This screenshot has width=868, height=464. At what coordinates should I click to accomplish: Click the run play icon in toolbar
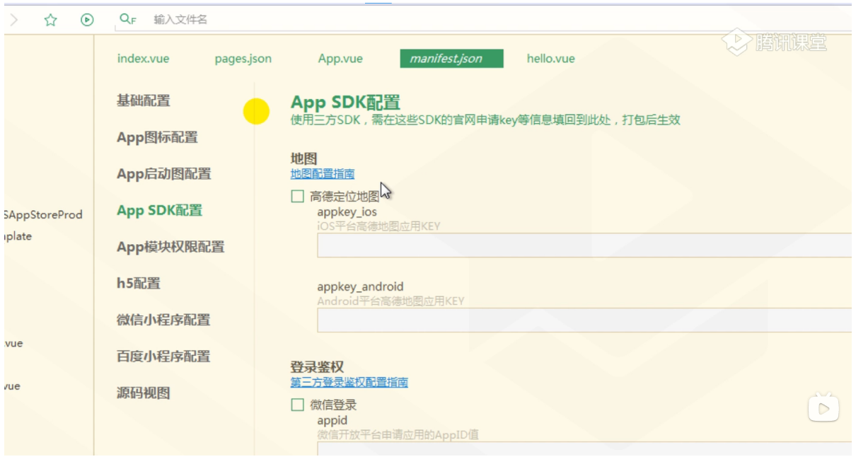click(x=87, y=20)
